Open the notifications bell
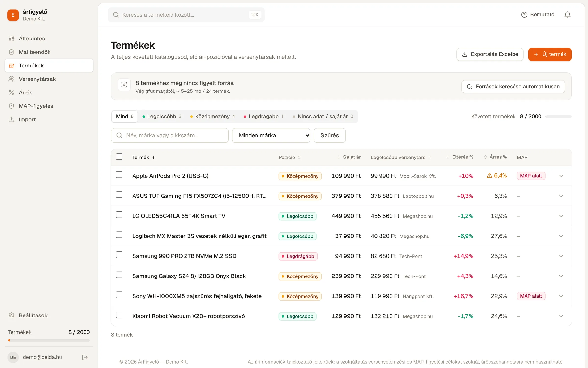Viewport: 588px width, 368px height. coord(567,15)
